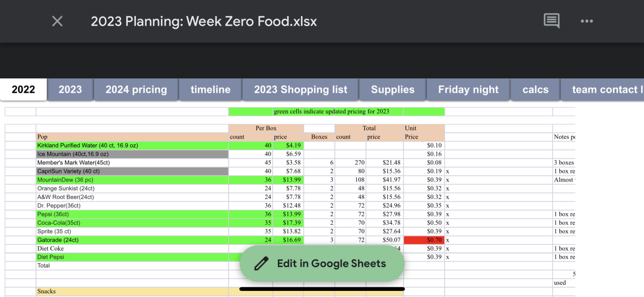Switch to the 2022 sheet tab
The width and height of the screenshot is (644, 297).
pos(24,89)
